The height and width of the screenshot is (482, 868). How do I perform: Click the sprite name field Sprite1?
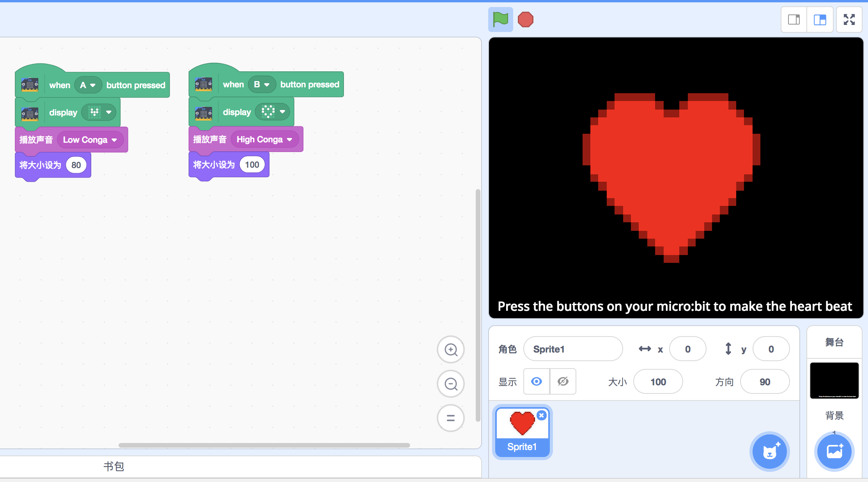[572, 349]
